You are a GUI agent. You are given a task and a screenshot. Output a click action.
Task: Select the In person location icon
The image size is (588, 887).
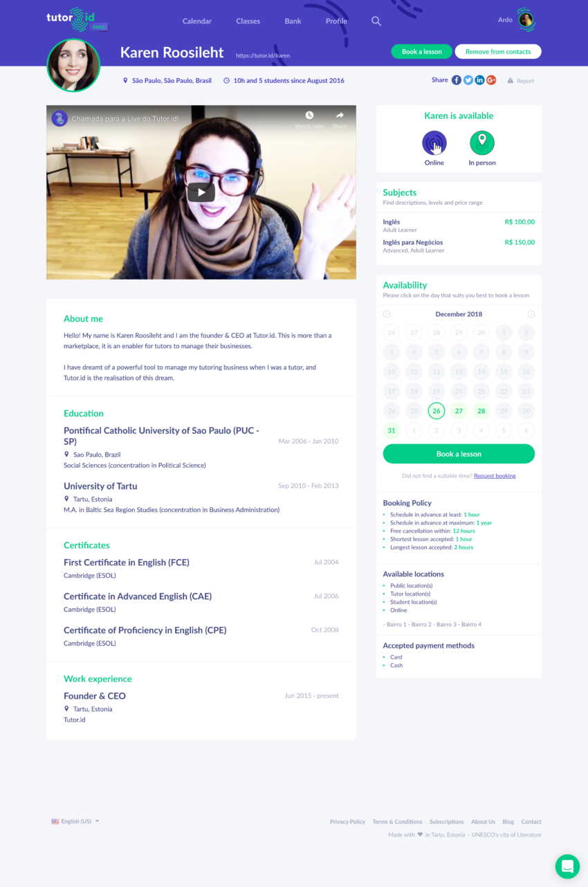(482, 143)
